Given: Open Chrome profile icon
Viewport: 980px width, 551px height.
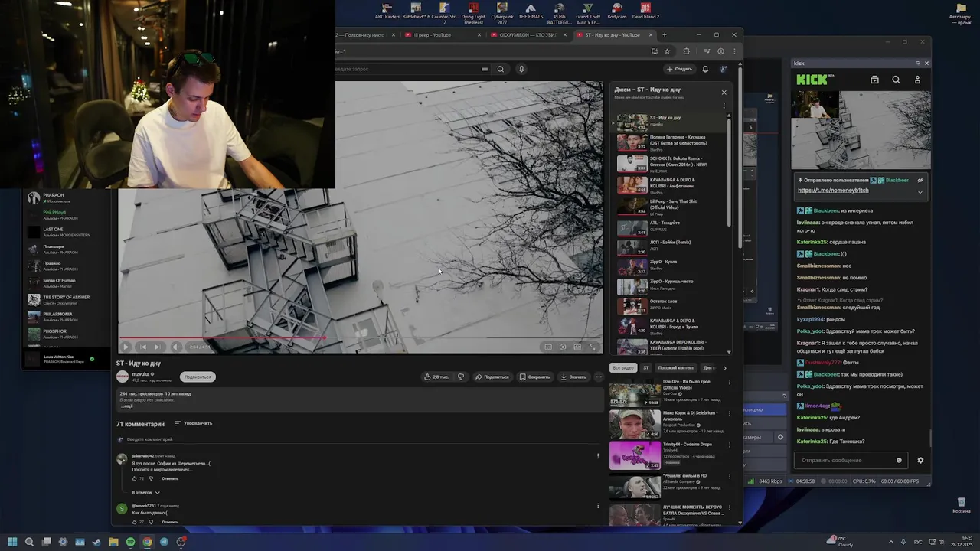Looking at the screenshot, I should coord(720,51).
